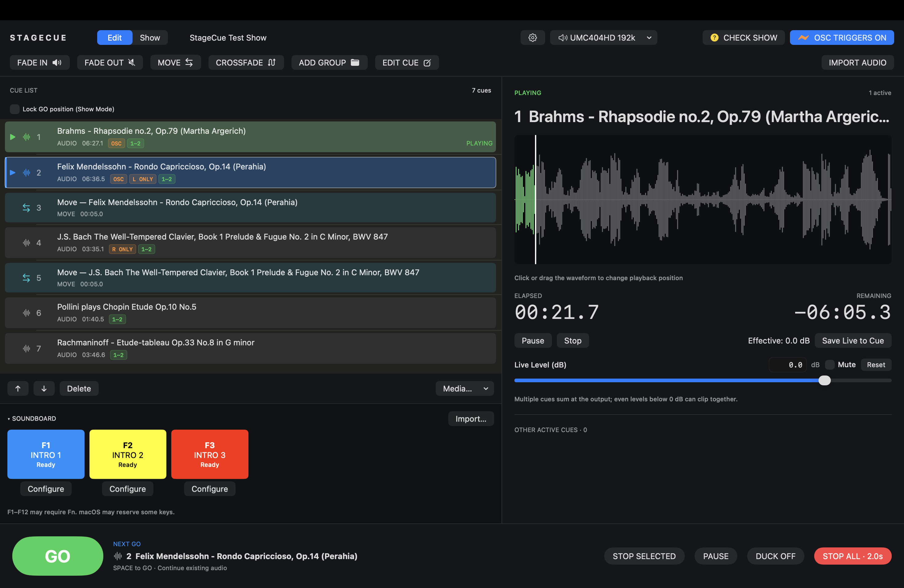Click the waveform to change playback position

coord(703,199)
